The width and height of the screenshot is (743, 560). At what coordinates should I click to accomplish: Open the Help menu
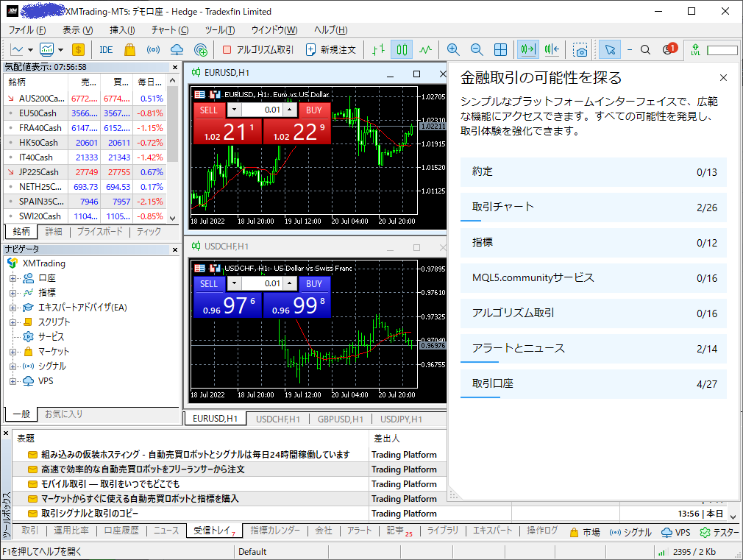pos(331,30)
